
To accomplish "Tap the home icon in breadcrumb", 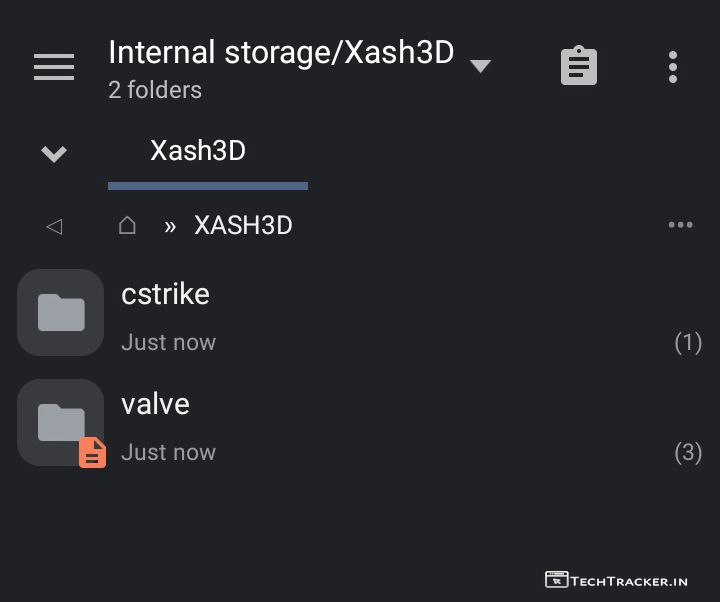I will coord(127,225).
